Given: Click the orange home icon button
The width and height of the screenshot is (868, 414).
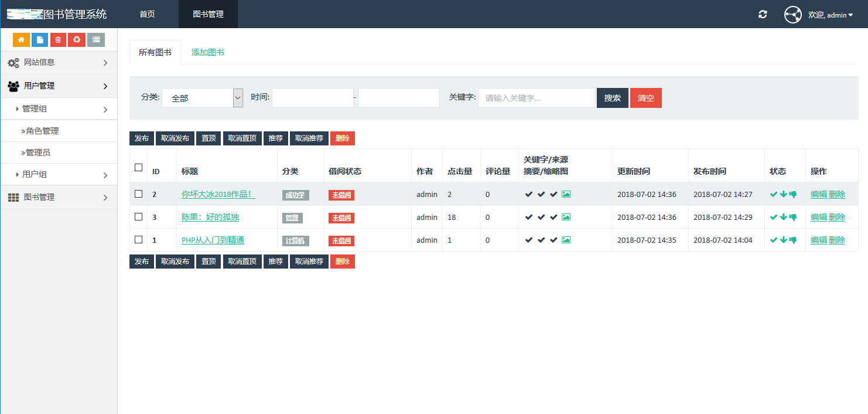Looking at the screenshot, I should point(21,40).
